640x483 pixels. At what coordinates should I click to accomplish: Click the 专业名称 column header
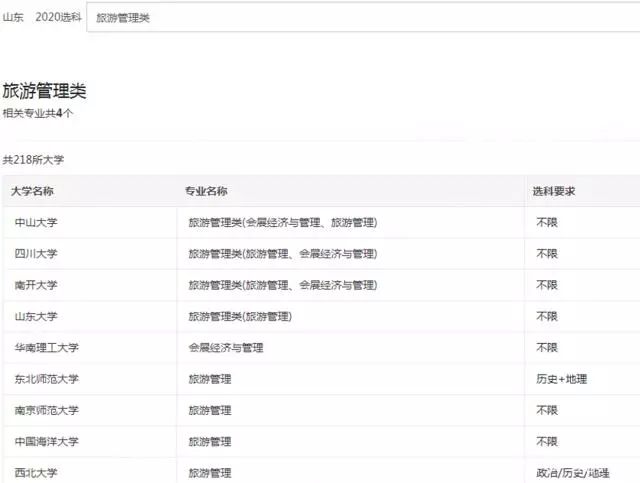(206, 191)
